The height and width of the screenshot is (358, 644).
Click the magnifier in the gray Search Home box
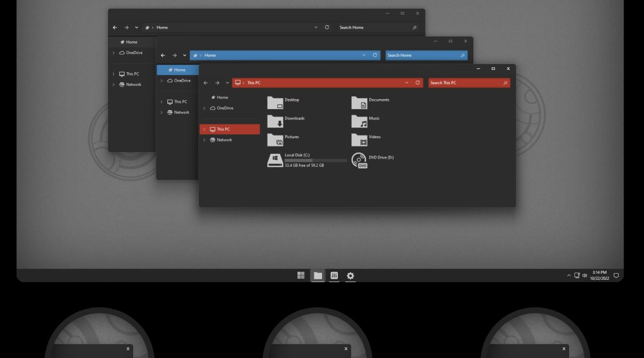pos(414,28)
